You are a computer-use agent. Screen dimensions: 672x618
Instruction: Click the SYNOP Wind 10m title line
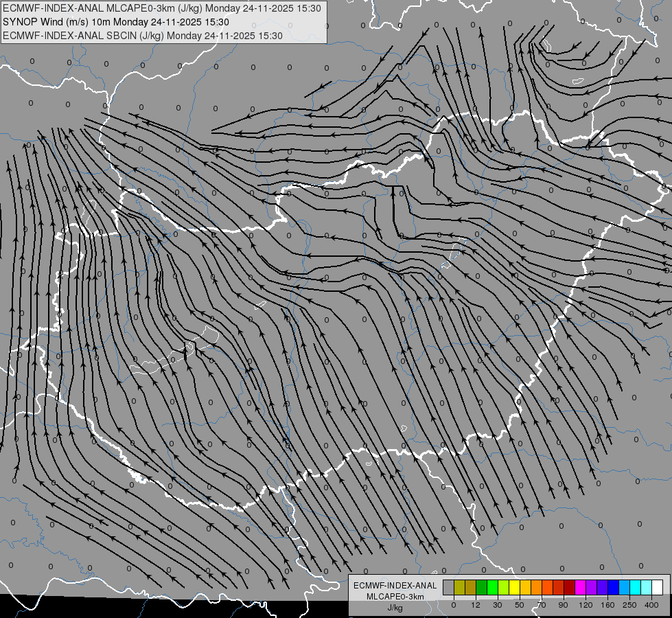pos(116,22)
